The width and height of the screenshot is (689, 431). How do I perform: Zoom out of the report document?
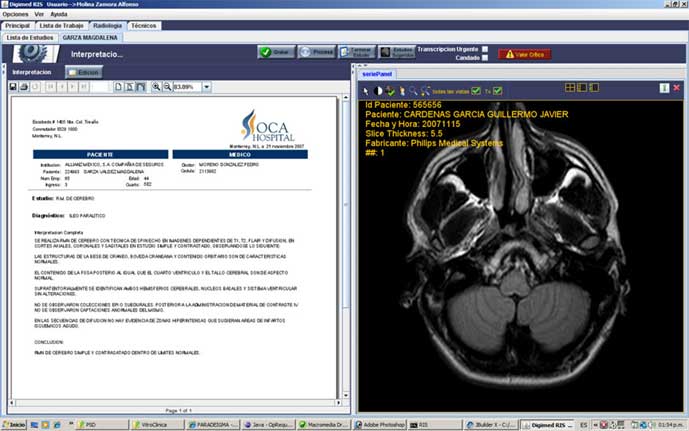point(166,87)
